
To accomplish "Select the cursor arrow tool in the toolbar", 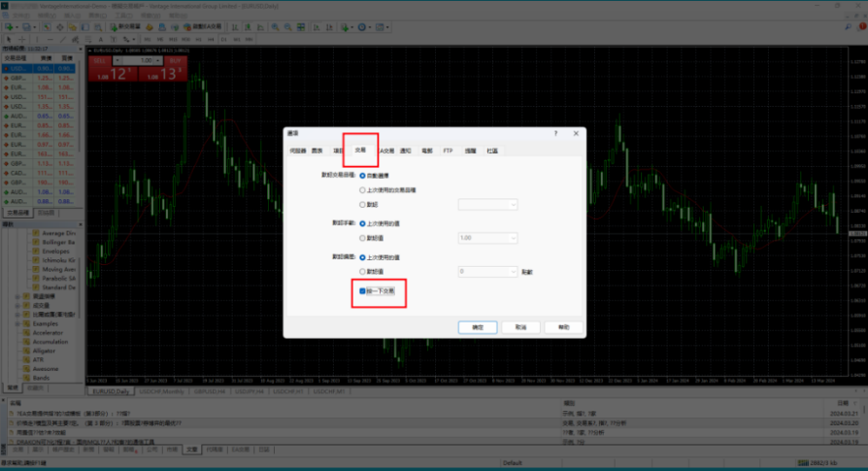I will (x=9, y=38).
